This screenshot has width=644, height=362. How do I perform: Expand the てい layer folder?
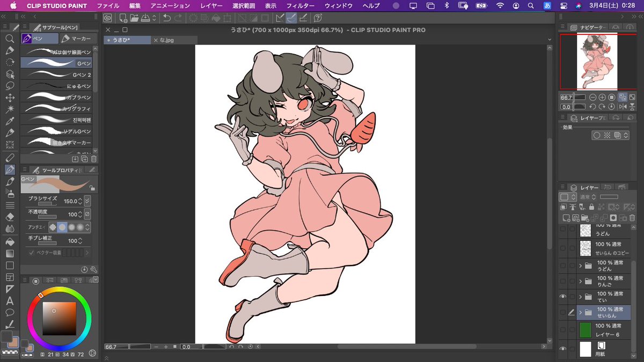[x=580, y=297]
